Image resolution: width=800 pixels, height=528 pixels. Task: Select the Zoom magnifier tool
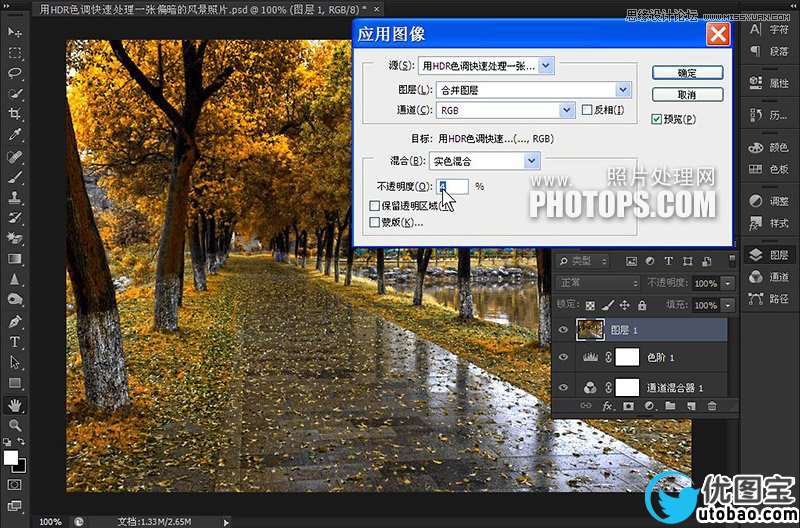tap(15, 425)
